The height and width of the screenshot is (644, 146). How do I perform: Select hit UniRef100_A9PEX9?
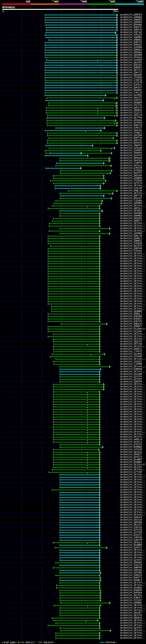131,30
